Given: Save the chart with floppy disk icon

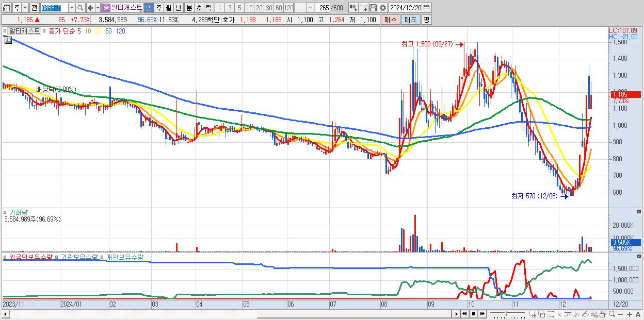Looking at the screenshot, I should coord(373,8).
